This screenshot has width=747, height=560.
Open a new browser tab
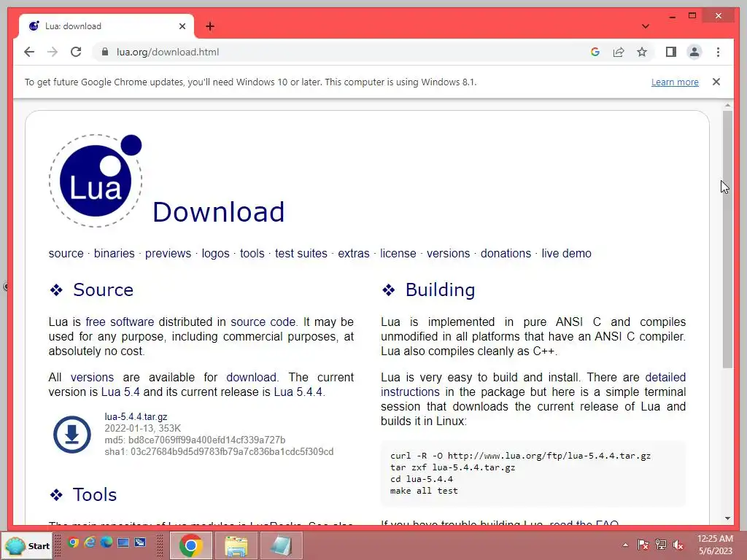[210, 26]
